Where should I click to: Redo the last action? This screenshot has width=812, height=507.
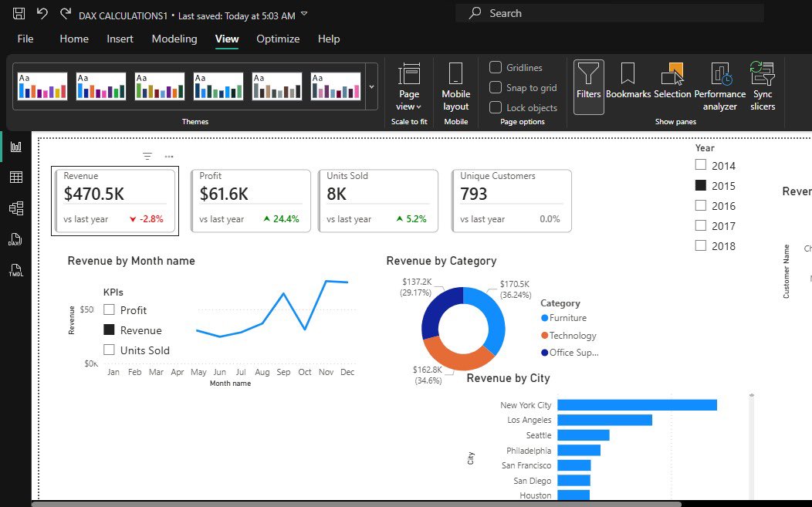(x=66, y=14)
